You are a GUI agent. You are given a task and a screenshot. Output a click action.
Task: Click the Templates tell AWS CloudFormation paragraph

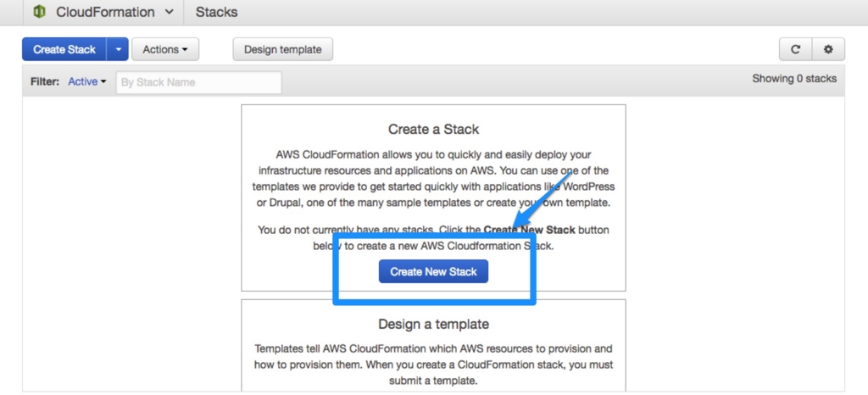click(x=433, y=365)
